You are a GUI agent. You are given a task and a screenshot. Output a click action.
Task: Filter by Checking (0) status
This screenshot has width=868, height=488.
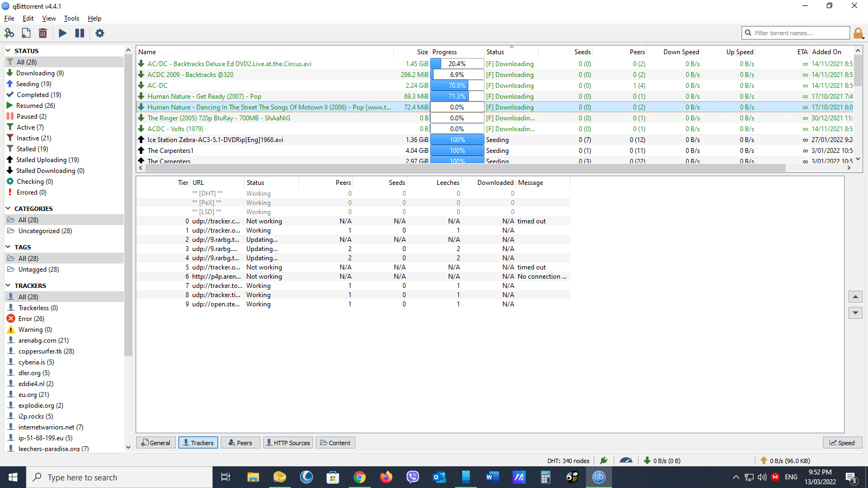point(65,182)
